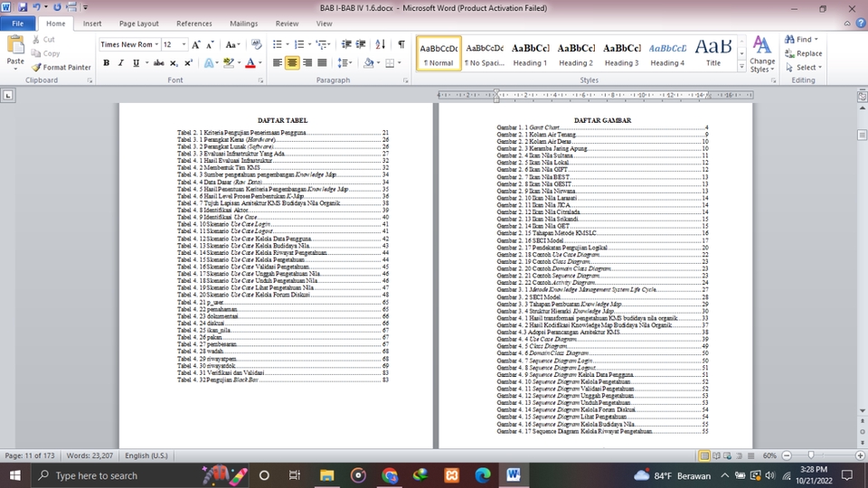Click Find in Editing group
Image resolution: width=868 pixels, height=488 pixels.
pos(801,39)
